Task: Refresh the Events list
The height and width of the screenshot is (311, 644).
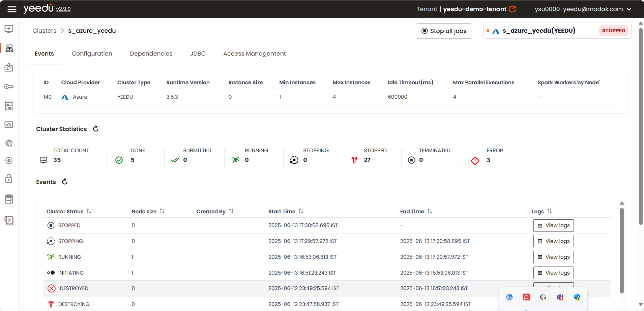Action: coord(65,182)
